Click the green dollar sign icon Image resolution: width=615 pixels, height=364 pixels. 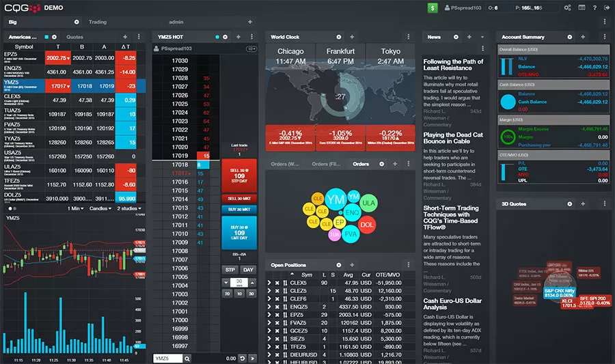(433, 8)
